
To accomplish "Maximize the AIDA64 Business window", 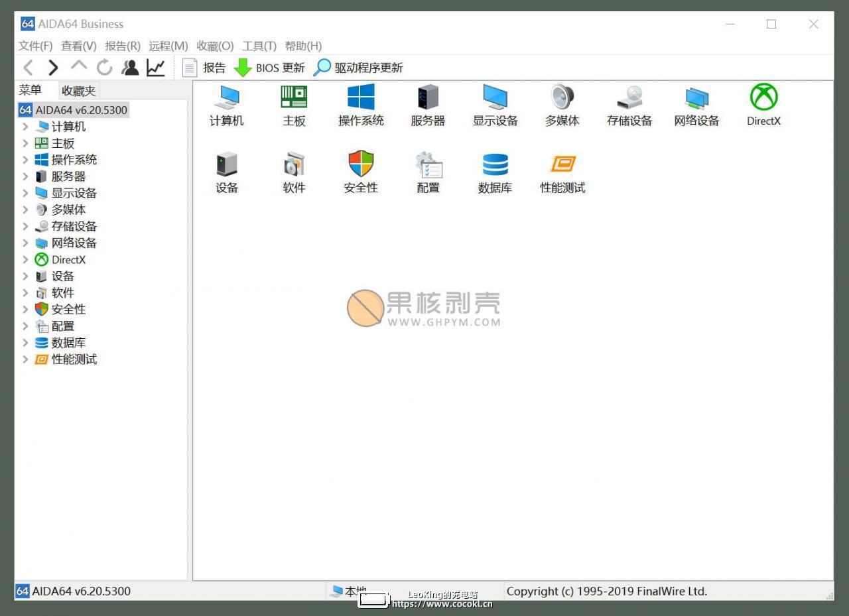I will point(771,24).
